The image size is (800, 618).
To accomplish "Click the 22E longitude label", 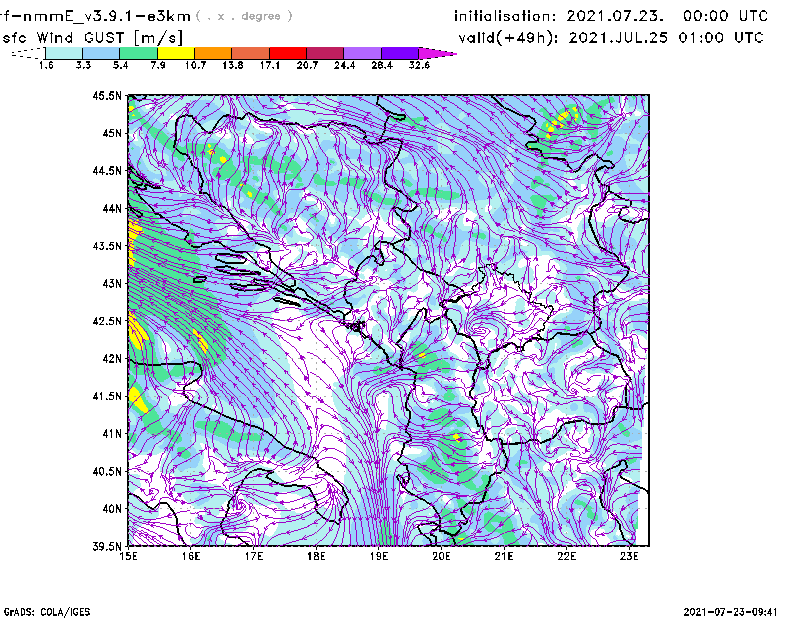I will 566,556.
